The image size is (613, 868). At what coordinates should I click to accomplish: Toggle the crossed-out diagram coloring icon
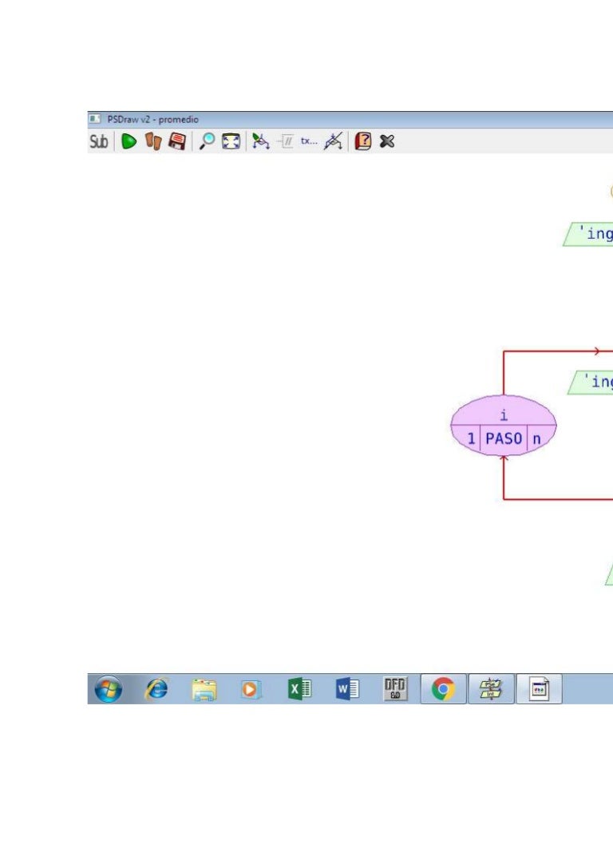[x=334, y=141]
